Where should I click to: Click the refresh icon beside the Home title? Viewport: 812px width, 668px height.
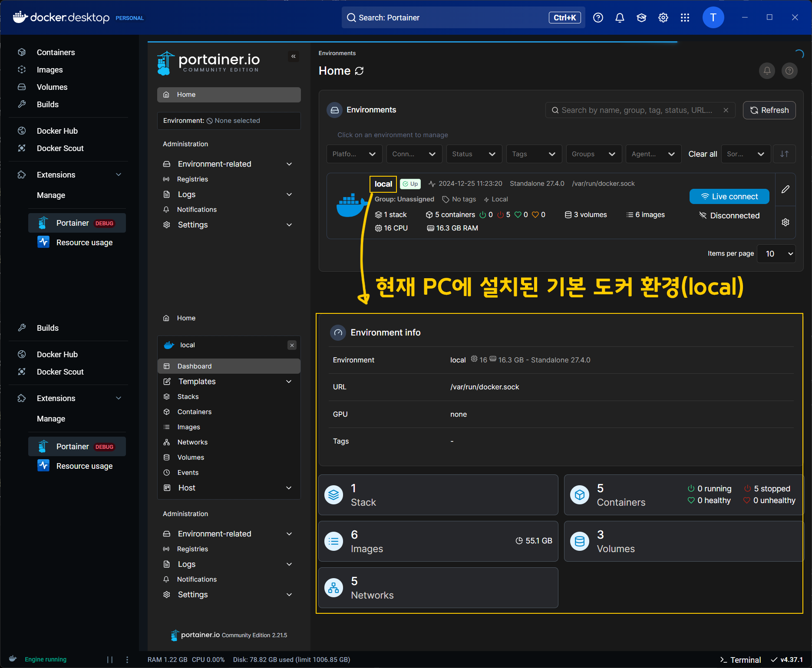(x=359, y=71)
